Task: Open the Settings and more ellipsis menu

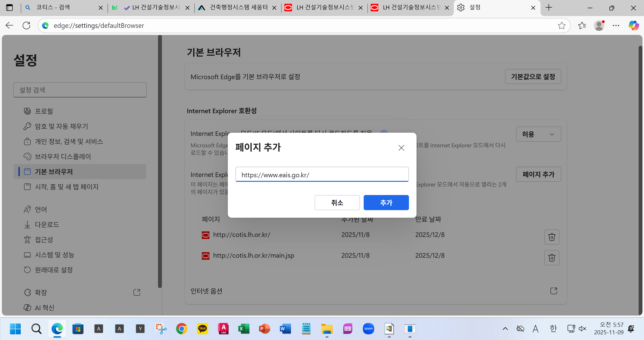Action: [616, 25]
